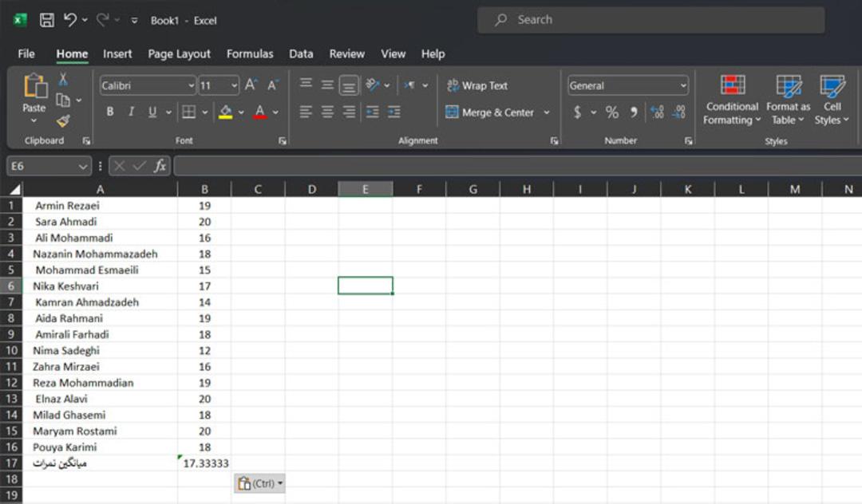This screenshot has width=862, height=504.
Task: Click the Orientation text angle icon
Action: click(373, 85)
